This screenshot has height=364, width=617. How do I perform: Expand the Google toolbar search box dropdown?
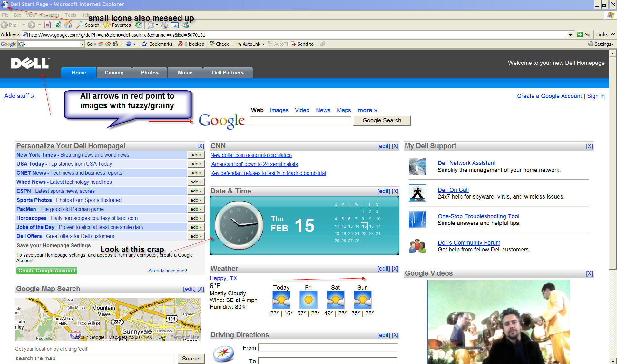coord(82,44)
